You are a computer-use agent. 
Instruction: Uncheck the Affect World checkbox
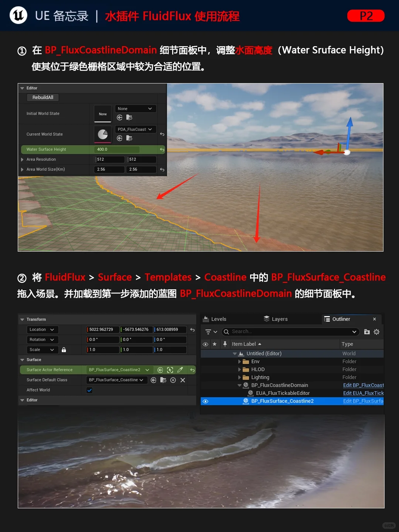point(89,390)
